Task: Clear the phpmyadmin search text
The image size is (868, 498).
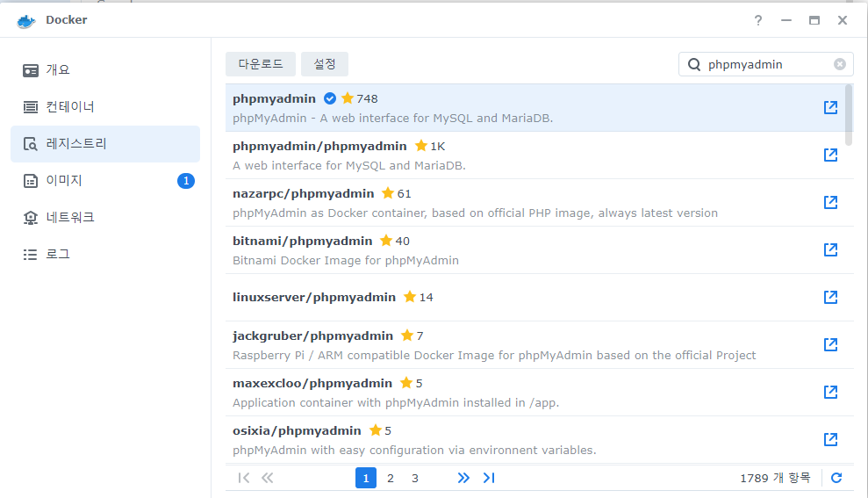Action: [840, 64]
